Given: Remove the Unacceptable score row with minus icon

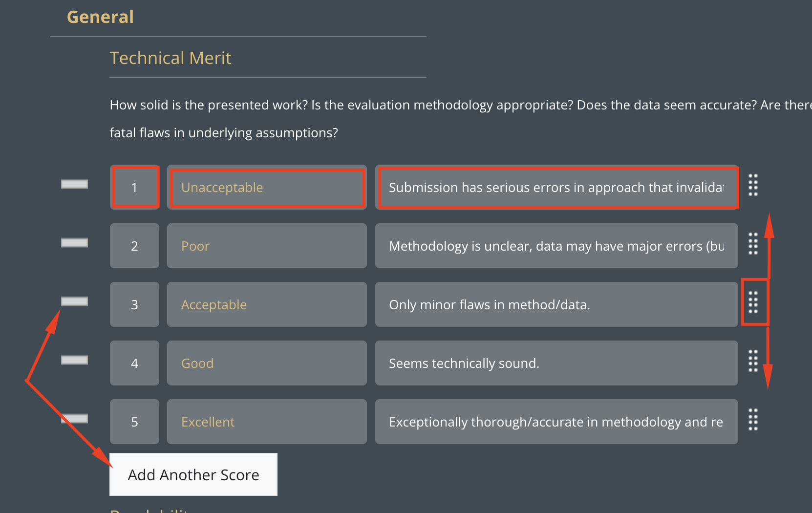Looking at the screenshot, I should tap(74, 184).
